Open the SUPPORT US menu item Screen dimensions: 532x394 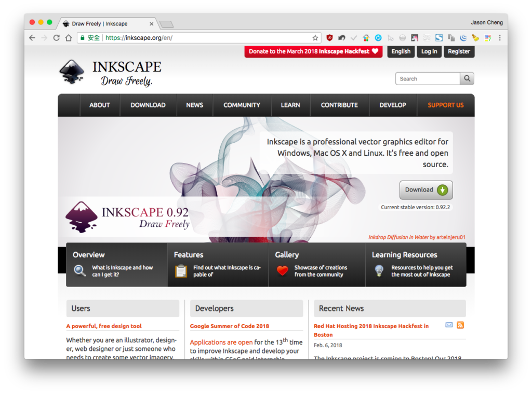[x=445, y=105]
